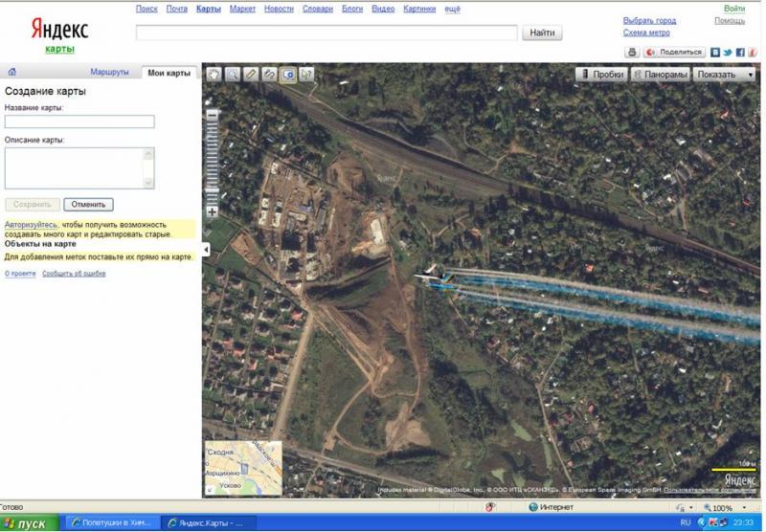This screenshot has width=766, height=532.
Task: Click the Название карты input field
Action: 79,122
